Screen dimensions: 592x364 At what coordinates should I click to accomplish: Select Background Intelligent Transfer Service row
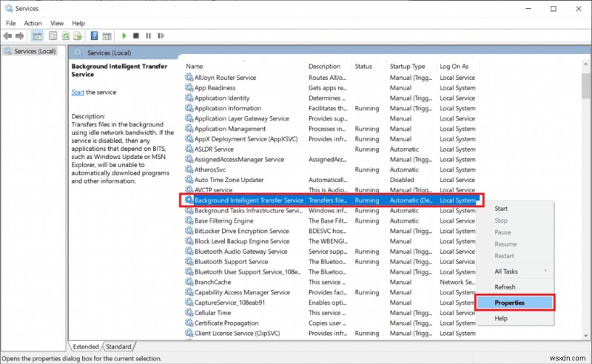(332, 200)
